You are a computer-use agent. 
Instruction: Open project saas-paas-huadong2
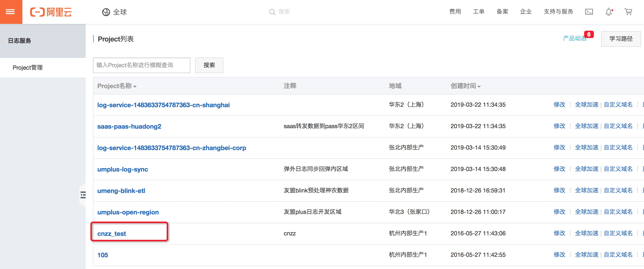click(x=129, y=126)
